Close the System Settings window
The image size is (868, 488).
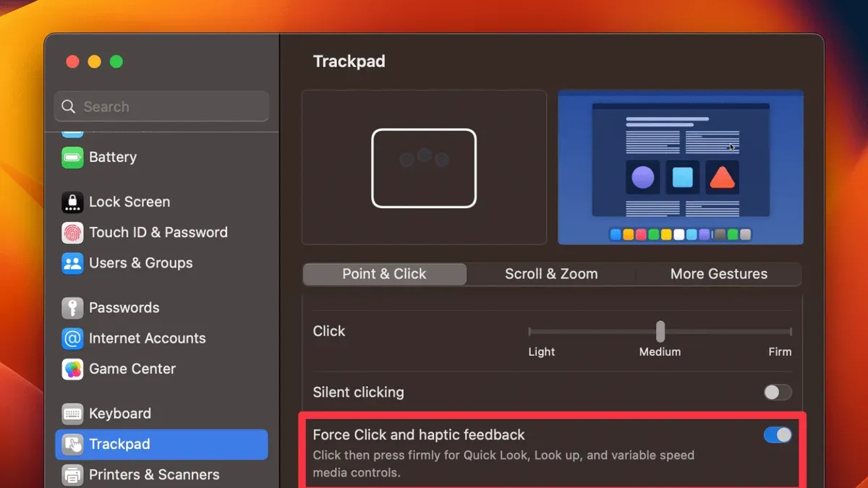coord(72,61)
